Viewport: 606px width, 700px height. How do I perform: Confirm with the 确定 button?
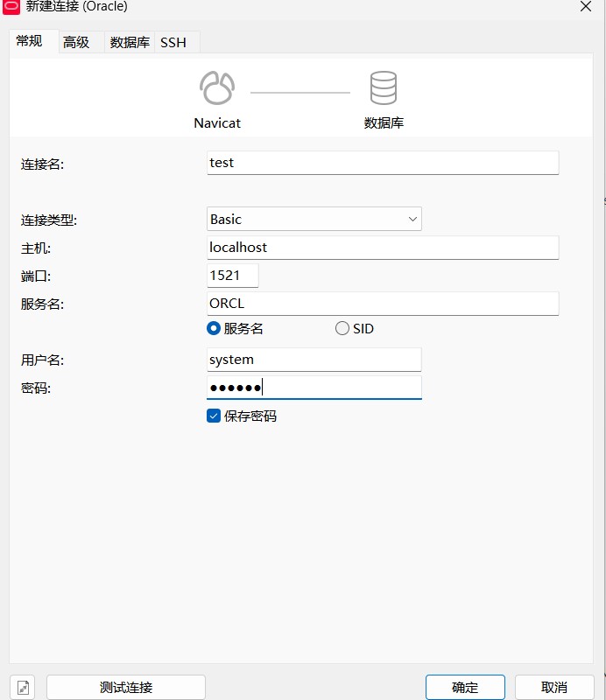(x=465, y=687)
